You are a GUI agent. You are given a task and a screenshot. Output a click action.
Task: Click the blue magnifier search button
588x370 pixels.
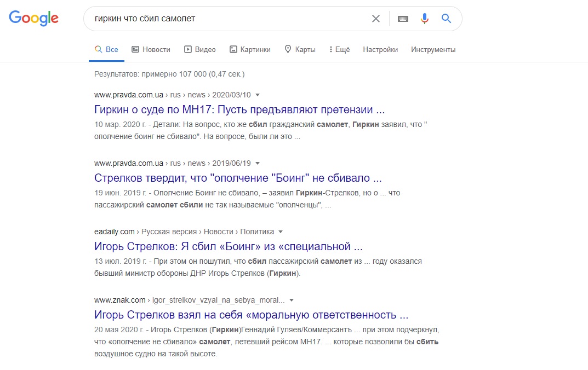click(446, 19)
